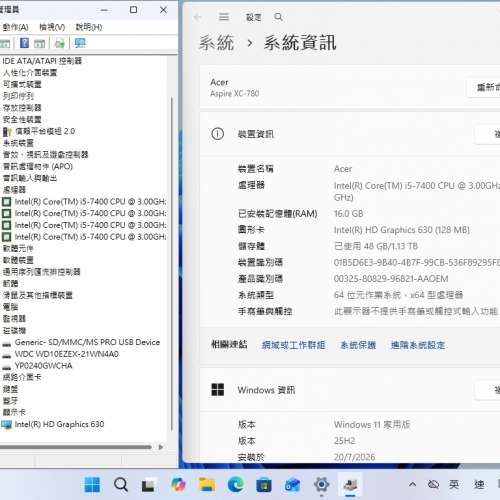This screenshot has width=500, height=500.
Task: Launch Microsoft Edge from the taskbar
Action: tap(235, 484)
